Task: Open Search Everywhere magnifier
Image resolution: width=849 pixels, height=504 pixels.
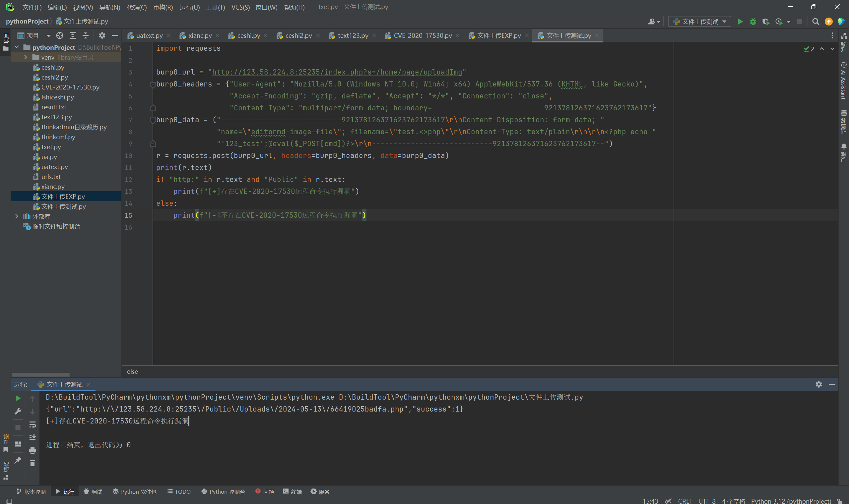Action: coord(816,22)
